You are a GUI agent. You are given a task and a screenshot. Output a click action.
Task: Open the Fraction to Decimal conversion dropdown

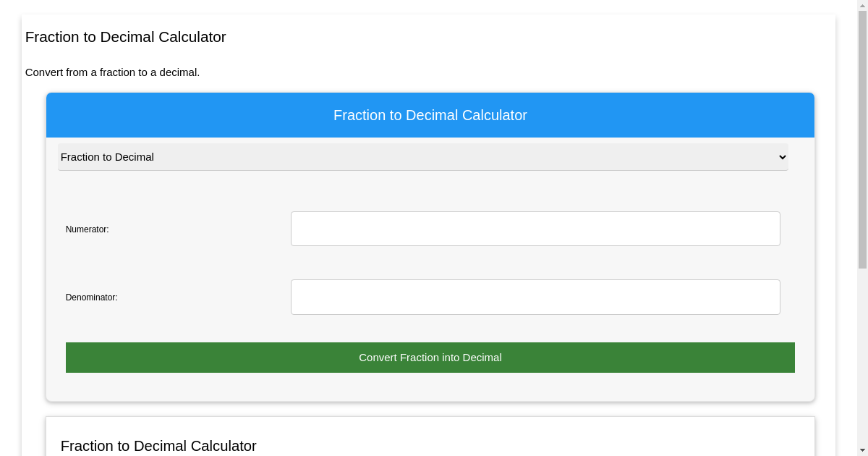tap(422, 157)
